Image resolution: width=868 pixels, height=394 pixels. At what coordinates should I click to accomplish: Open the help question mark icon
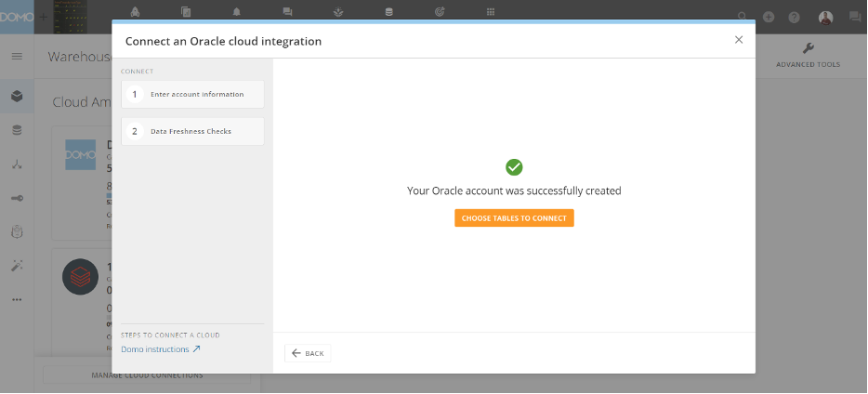pos(795,17)
